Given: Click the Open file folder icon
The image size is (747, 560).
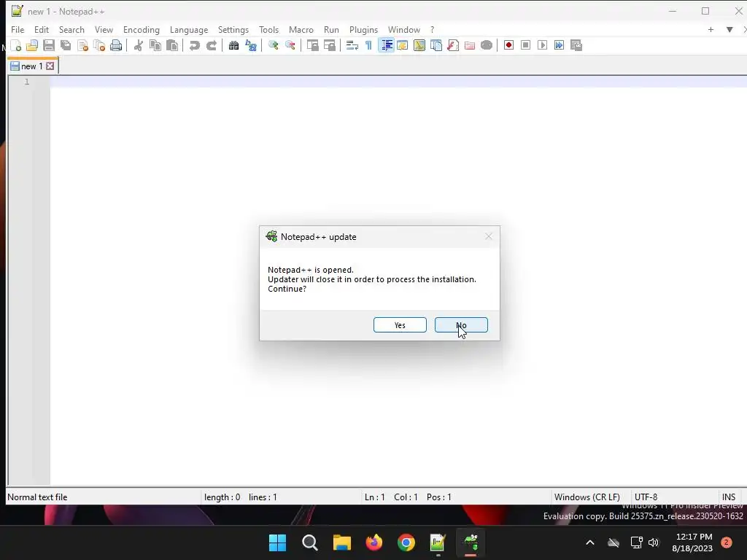Looking at the screenshot, I should (32, 45).
